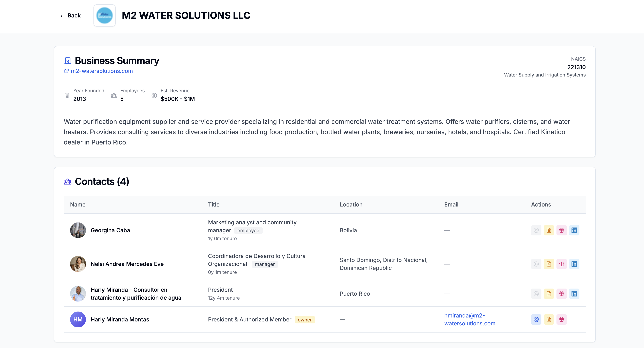Click the email icon for Harly Miranda Montas
Viewport: 644px width, 348px height.
coord(536,319)
